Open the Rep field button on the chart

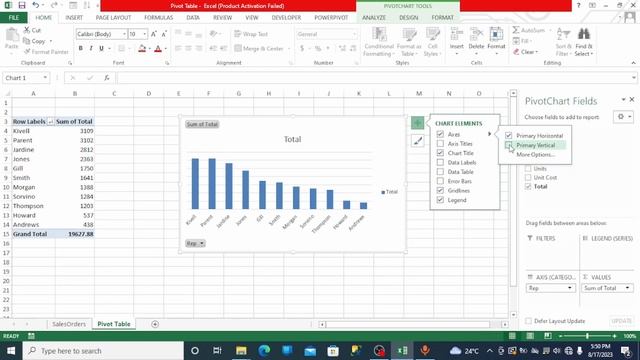(x=195, y=243)
